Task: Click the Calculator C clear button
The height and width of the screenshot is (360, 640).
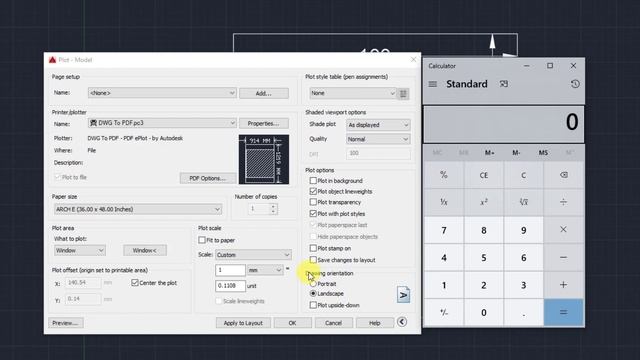Action: pyautogui.click(x=524, y=175)
